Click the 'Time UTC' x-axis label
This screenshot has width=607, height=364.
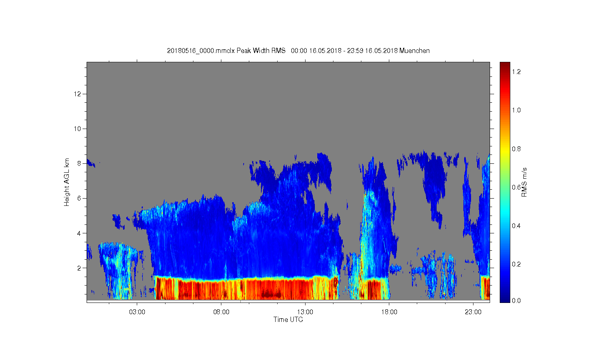[x=288, y=320]
